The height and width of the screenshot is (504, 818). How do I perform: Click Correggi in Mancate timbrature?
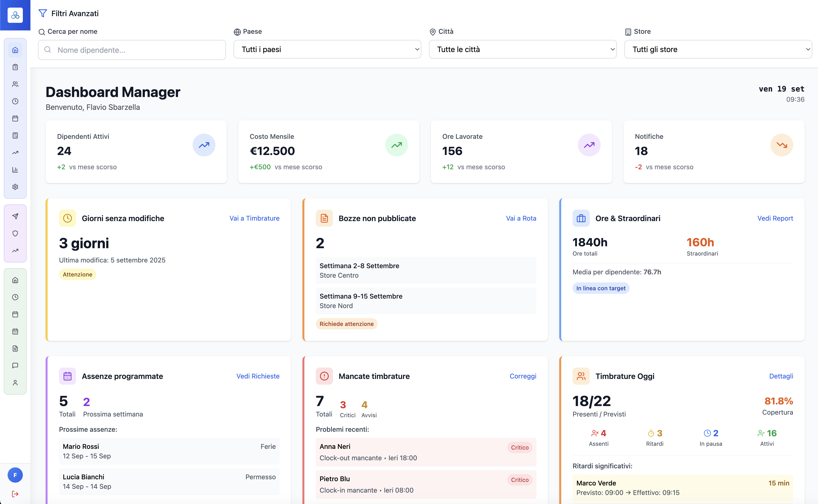(522, 376)
